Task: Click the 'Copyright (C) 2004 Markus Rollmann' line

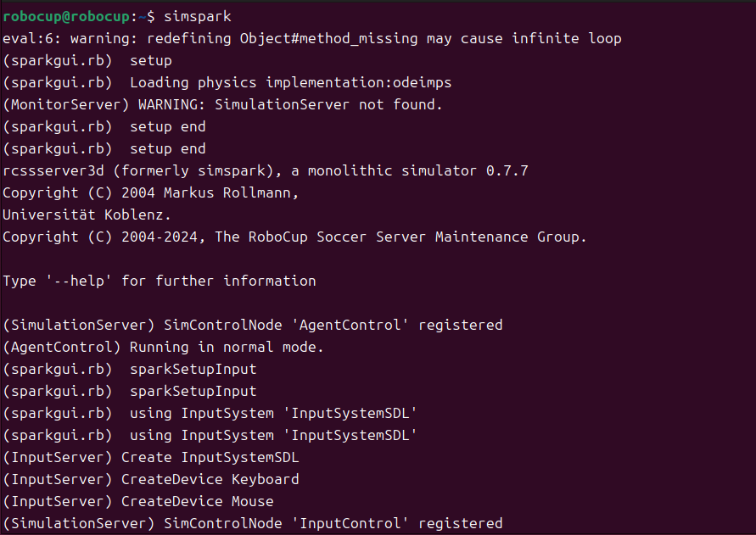Action: coord(150,192)
